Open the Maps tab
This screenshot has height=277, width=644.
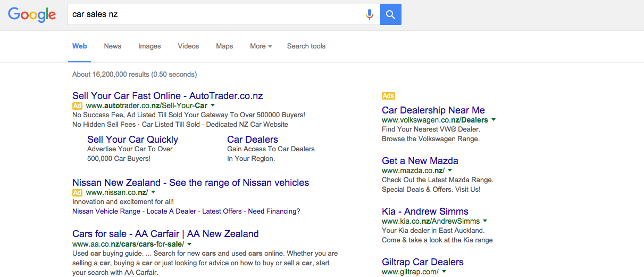click(x=224, y=46)
